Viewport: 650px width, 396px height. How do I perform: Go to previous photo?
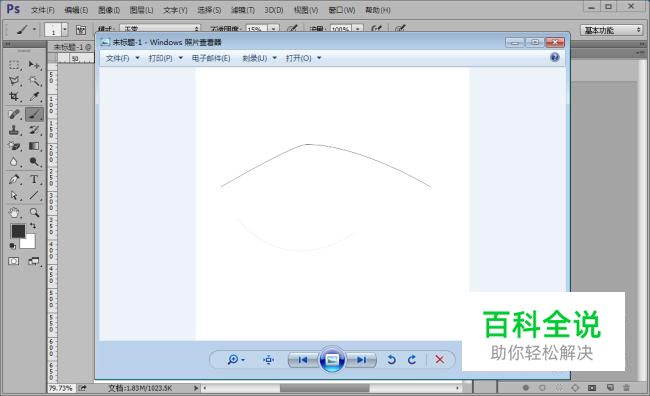click(x=303, y=360)
